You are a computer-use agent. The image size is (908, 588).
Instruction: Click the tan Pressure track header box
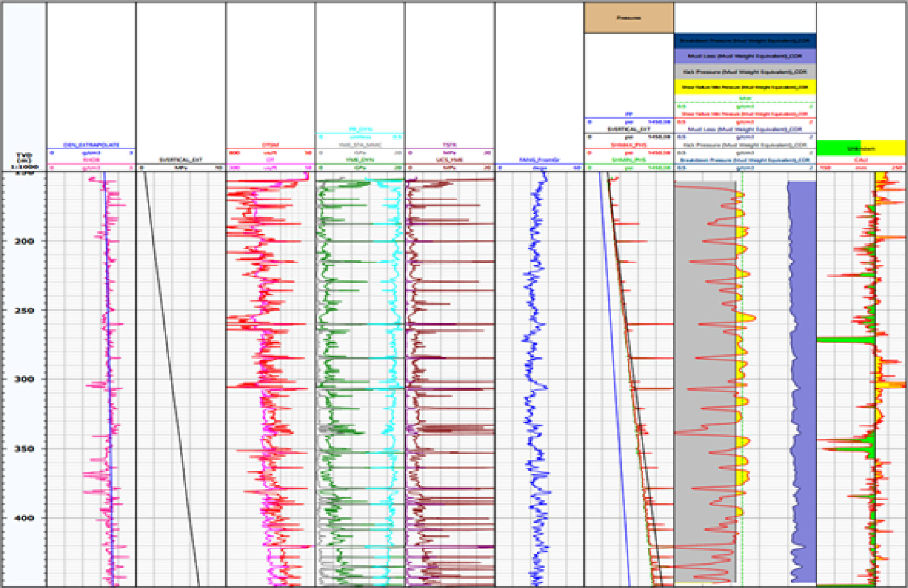(628, 18)
